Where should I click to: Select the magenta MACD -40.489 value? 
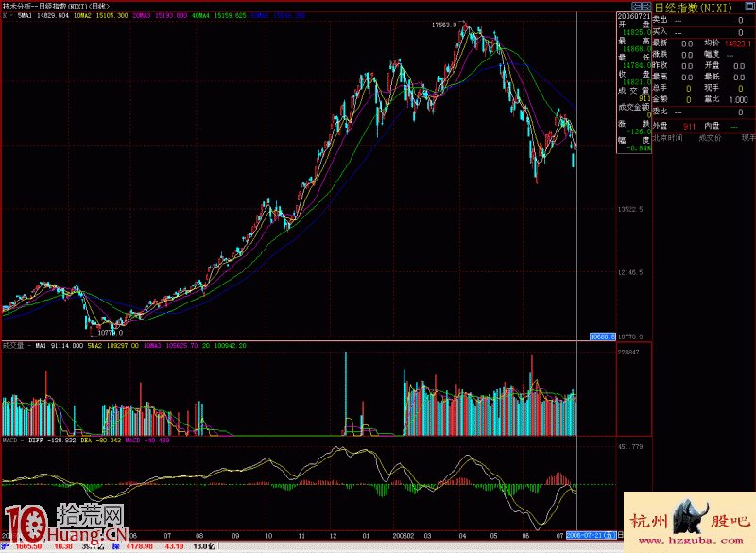147,441
